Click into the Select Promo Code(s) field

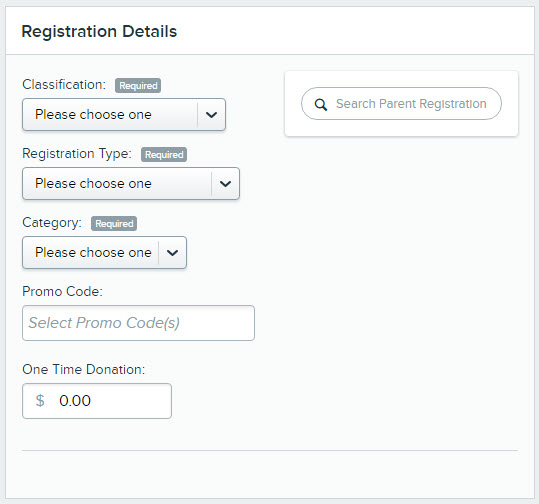point(138,323)
